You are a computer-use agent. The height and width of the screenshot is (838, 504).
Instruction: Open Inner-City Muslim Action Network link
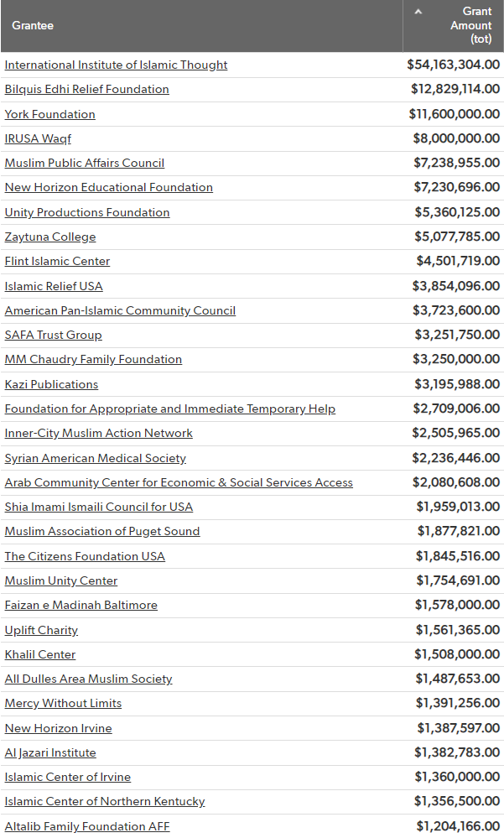[x=98, y=433]
